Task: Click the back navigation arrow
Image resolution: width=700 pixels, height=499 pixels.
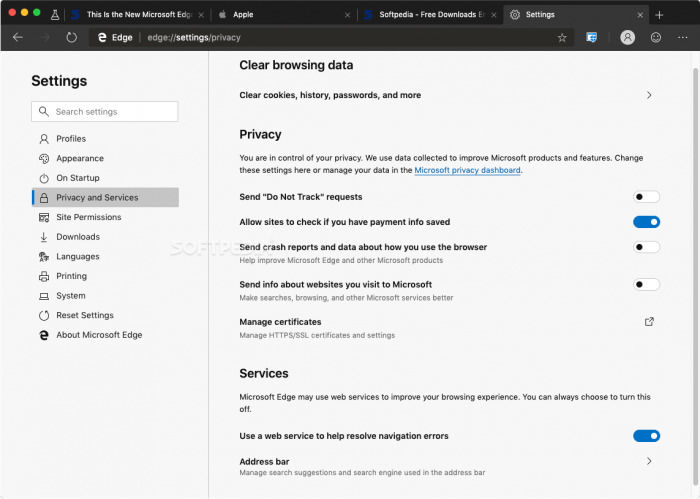Action: click(x=18, y=37)
